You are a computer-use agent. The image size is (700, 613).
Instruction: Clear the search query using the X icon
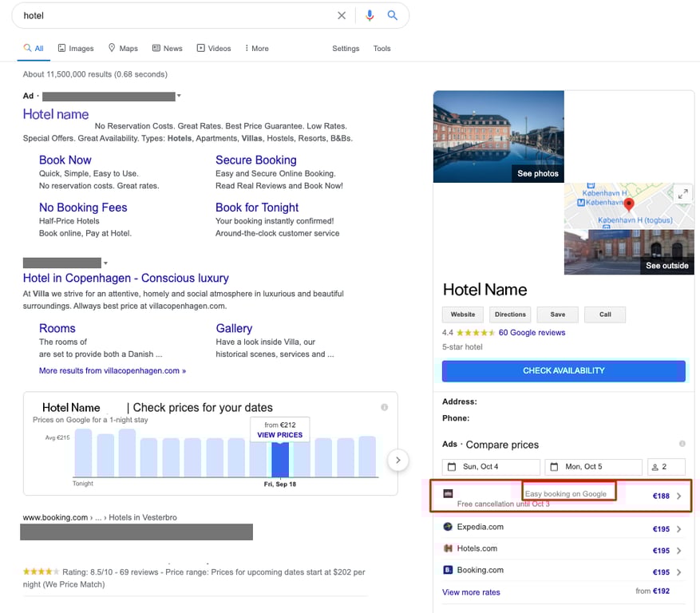[342, 15]
